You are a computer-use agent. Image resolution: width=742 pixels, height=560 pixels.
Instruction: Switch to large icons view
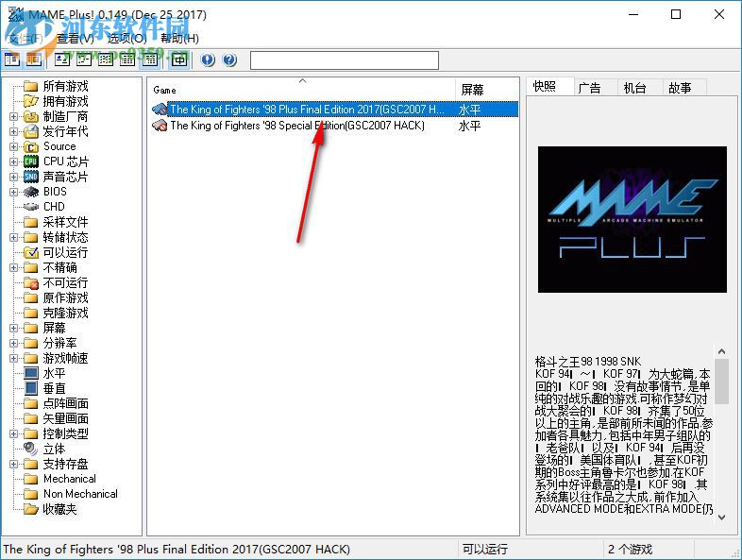(62, 59)
